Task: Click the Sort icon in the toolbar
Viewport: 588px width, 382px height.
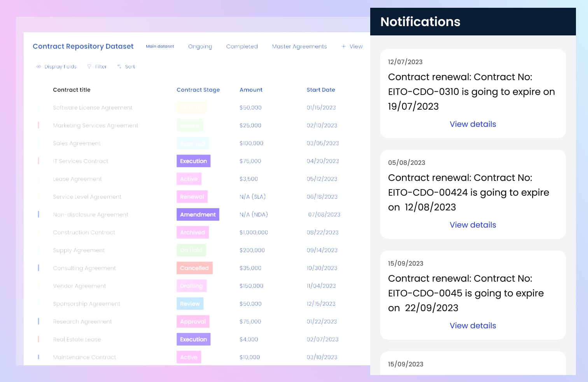Action: (119, 67)
